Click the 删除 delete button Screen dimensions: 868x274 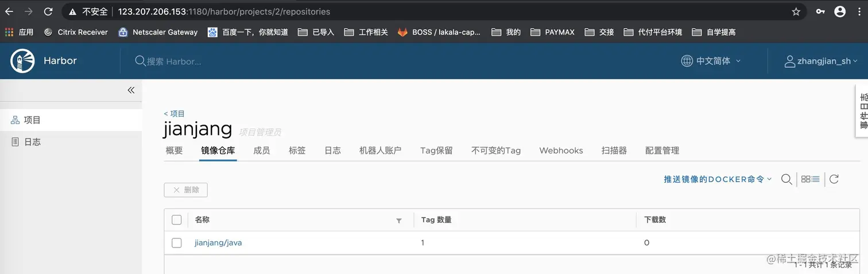point(185,190)
